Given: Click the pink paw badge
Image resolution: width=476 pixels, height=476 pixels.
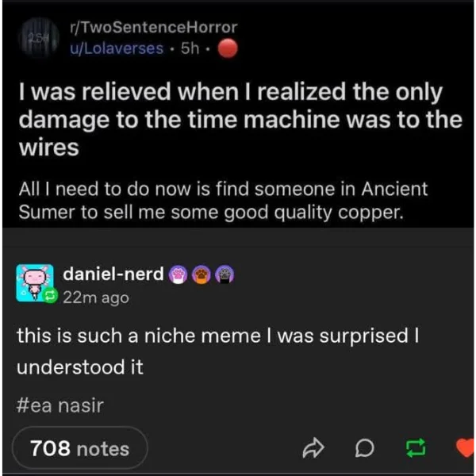Looking at the screenshot, I should coord(178,274).
